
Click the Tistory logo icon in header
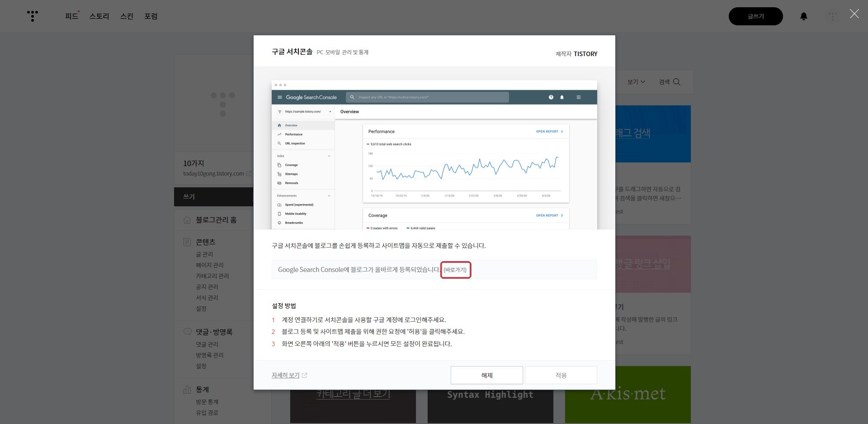pyautogui.click(x=33, y=16)
